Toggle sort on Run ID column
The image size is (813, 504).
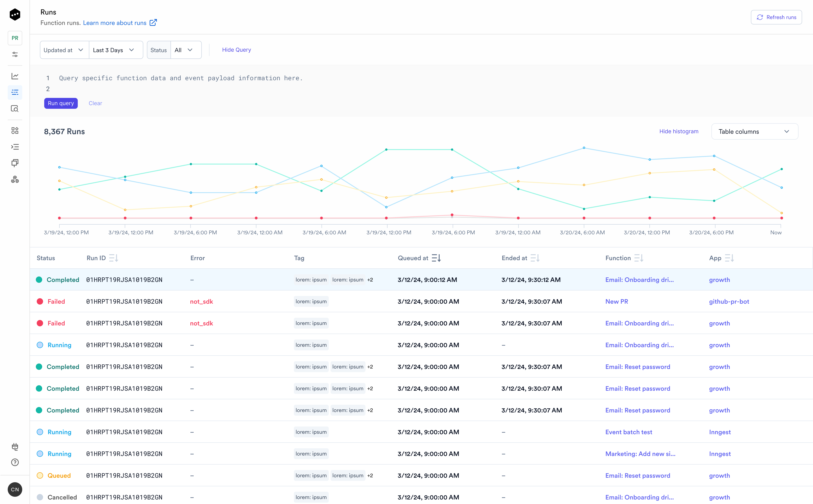[113, 258]
